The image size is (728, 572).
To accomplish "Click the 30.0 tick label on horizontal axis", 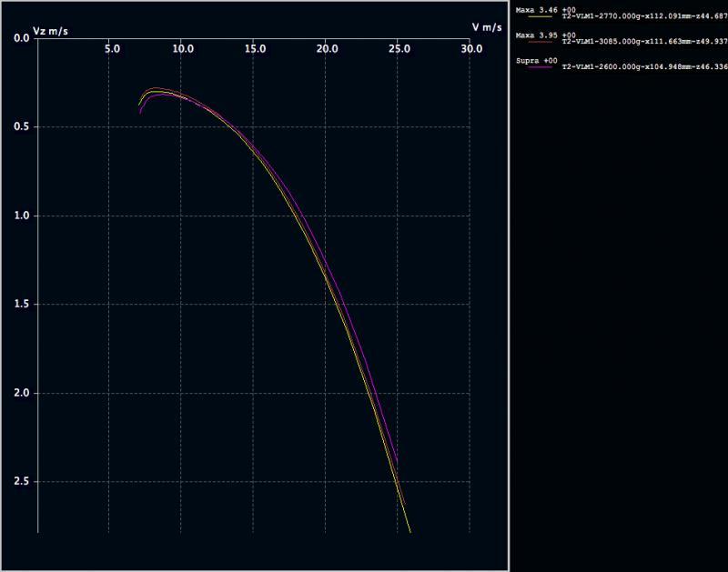I will pos(471,48).
